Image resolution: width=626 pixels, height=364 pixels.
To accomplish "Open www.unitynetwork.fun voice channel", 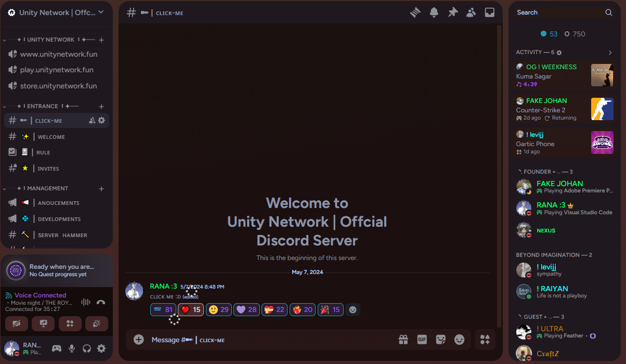I will pyautogui.click(x=57, y=54).
